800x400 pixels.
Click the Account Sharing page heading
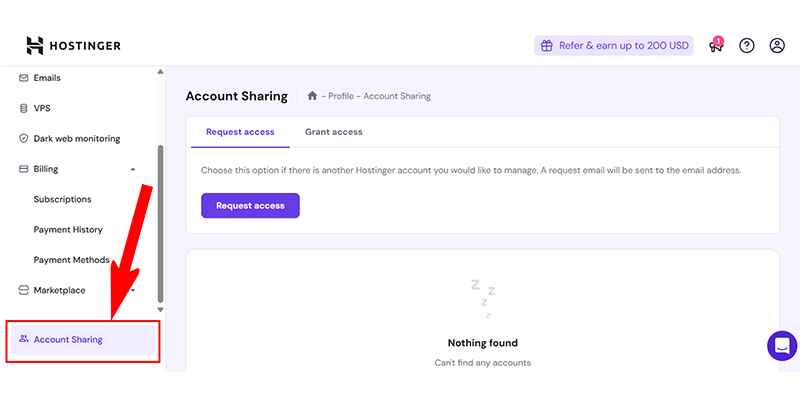(237, 96)
